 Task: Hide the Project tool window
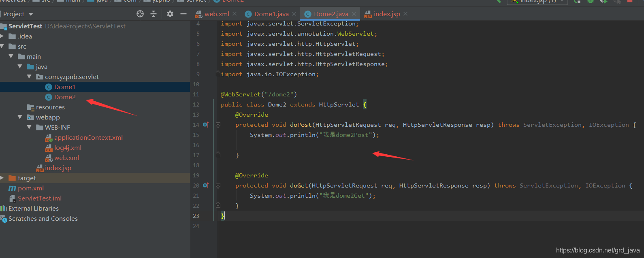click(183, 14)
